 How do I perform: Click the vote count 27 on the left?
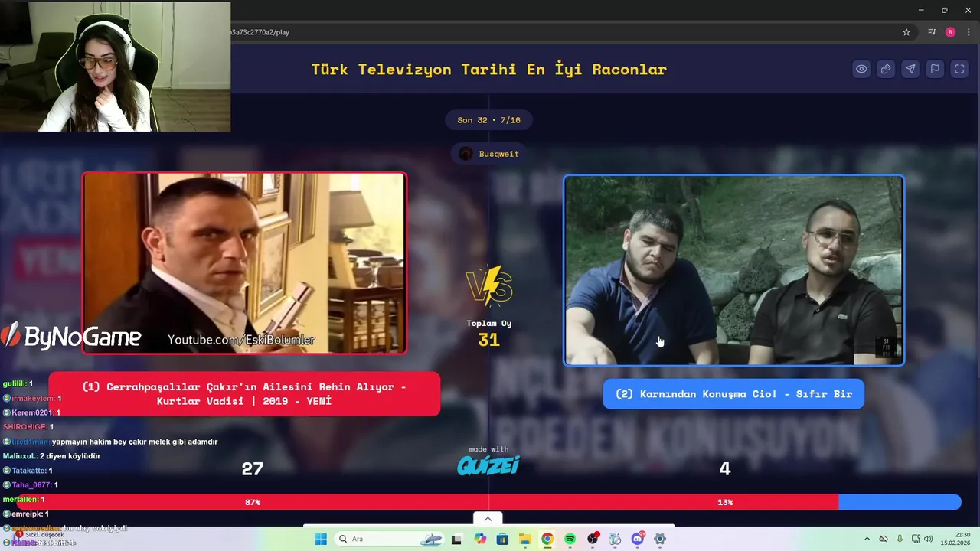tap(253, 469)
